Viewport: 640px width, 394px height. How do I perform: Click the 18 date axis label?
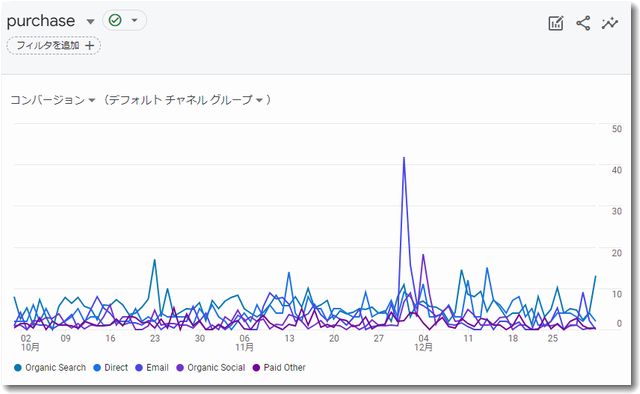pyautogui.click(x=513, y=338)
